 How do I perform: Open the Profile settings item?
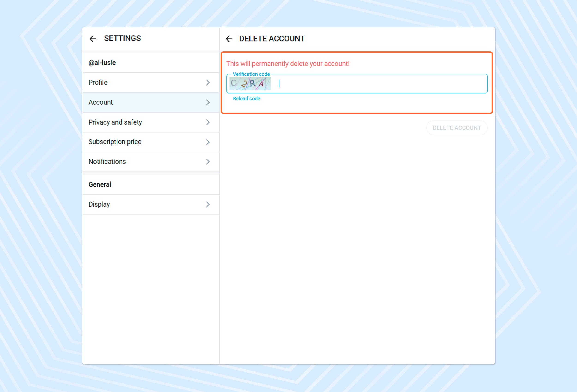coord(98,83)
